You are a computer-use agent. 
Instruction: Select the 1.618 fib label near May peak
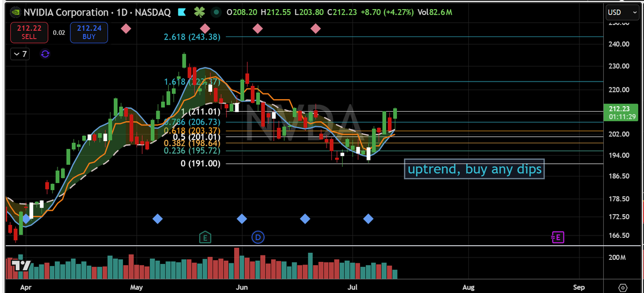click(x=192, y=82)
